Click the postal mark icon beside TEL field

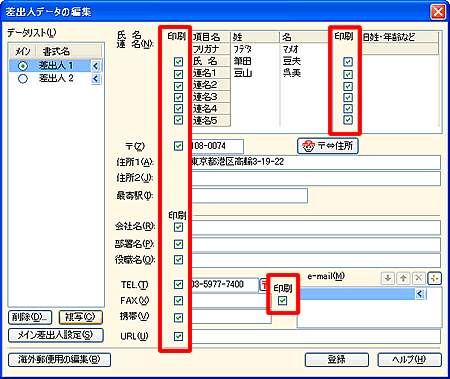click(263, 285)
